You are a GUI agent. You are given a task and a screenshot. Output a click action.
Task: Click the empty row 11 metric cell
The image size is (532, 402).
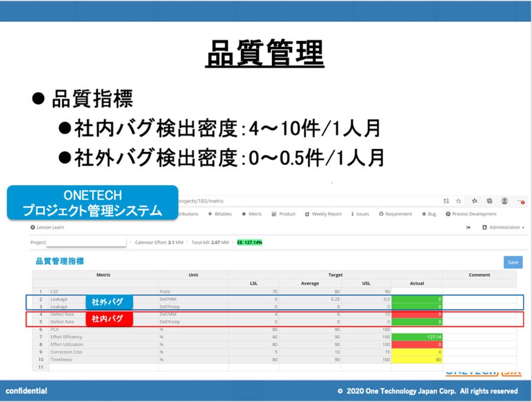point(103,367)
